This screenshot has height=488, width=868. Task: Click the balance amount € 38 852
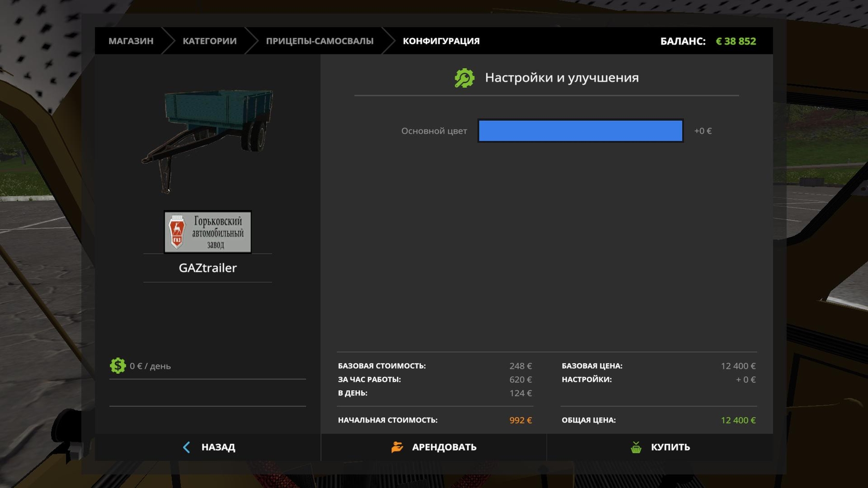735,41
